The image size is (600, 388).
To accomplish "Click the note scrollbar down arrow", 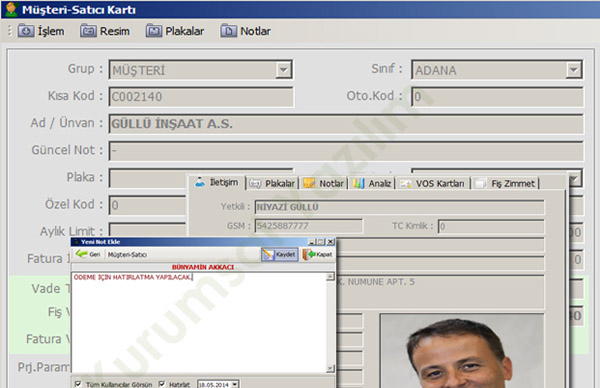I will (331, 368).
